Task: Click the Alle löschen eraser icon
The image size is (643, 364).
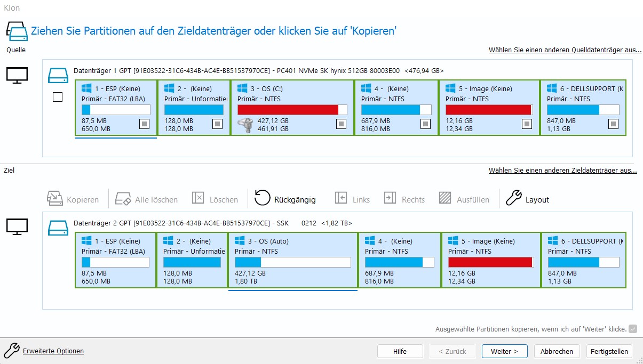Action: pos(123,199)
